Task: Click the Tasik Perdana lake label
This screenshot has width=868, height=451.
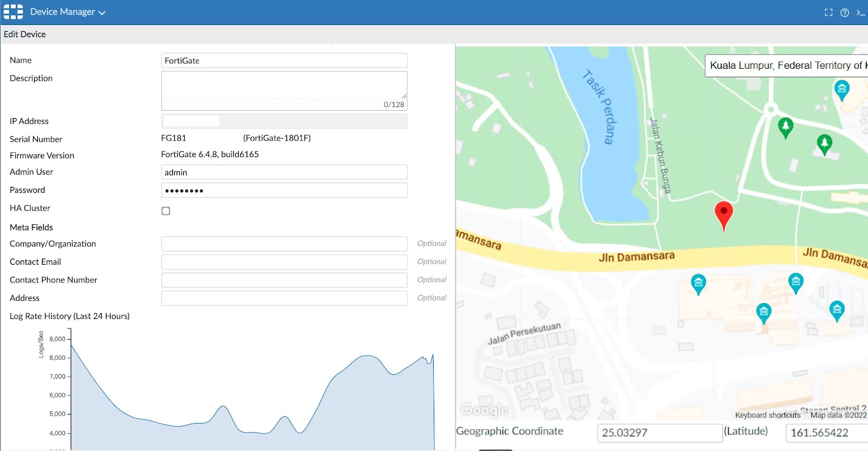Action: point(598,107)
